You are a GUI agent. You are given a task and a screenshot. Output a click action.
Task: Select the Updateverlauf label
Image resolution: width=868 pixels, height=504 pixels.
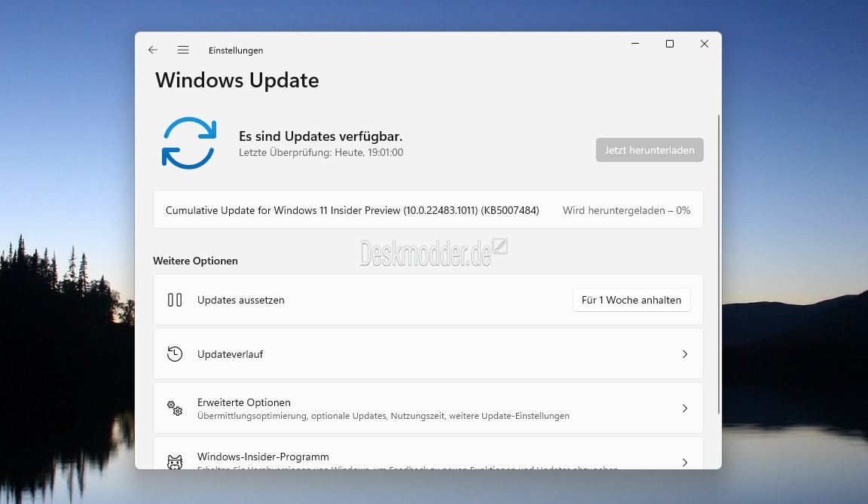click(230, 354)
